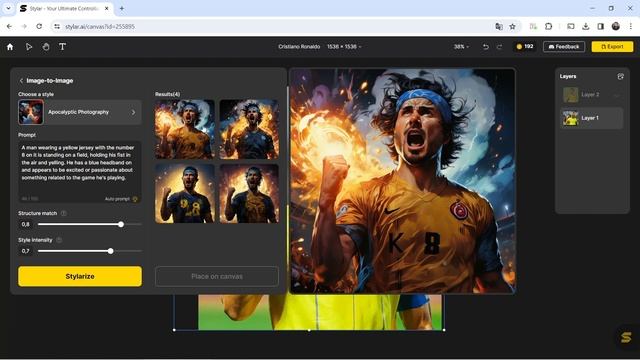Click the Style intensity 0.7 value field
The width and height of the screenshot is (640, 360).
pos(25,251)
